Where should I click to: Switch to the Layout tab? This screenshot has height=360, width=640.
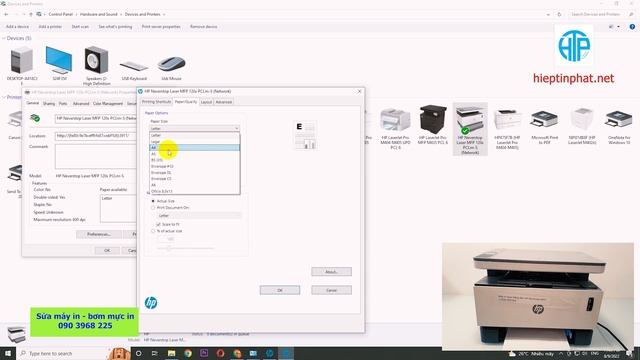(x=206, y=102)
